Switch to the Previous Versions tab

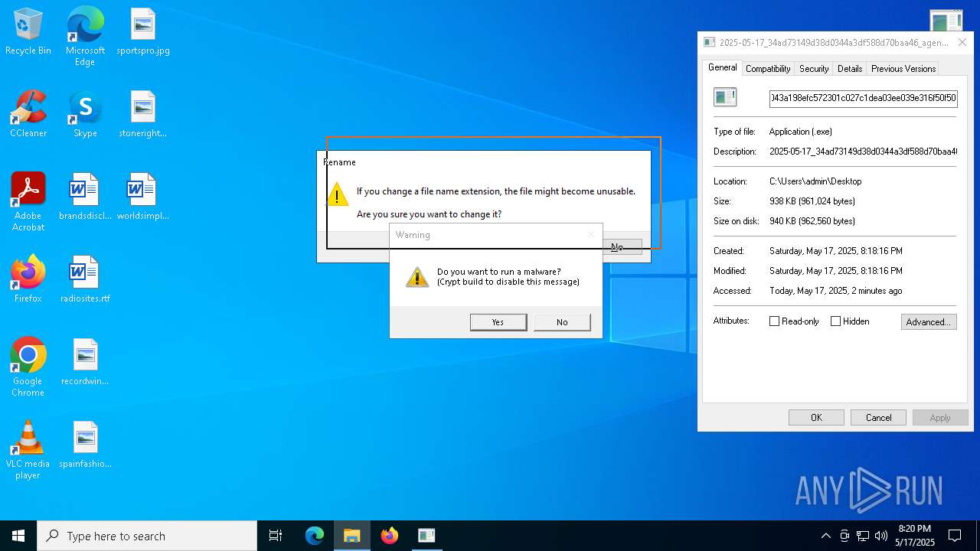click(x=903, y=69)
